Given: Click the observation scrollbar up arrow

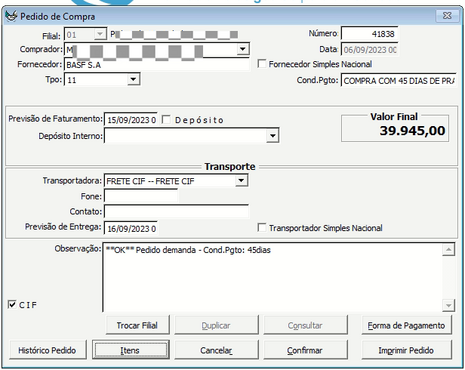Looking at the screenshot, I should 448,250.
